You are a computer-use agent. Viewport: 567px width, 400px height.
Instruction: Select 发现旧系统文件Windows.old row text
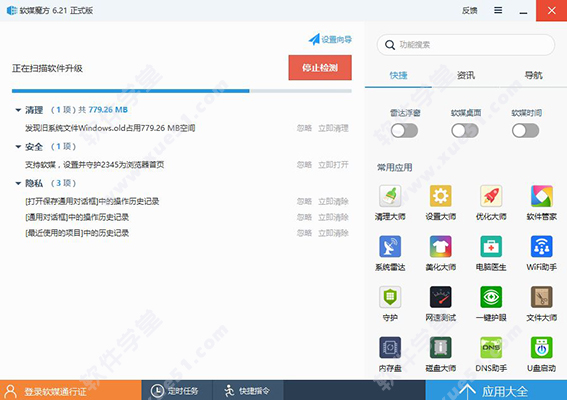pyautogui.click(x=110, y=128)
